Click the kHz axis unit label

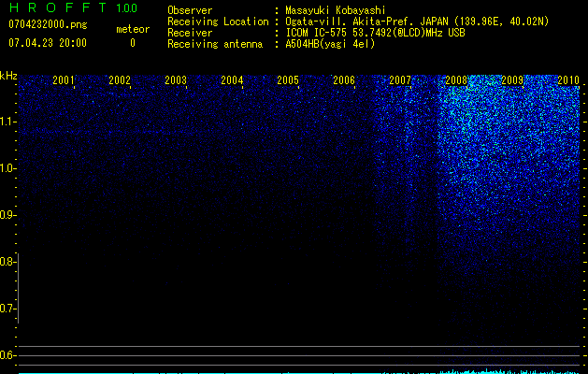click(8, 76)
